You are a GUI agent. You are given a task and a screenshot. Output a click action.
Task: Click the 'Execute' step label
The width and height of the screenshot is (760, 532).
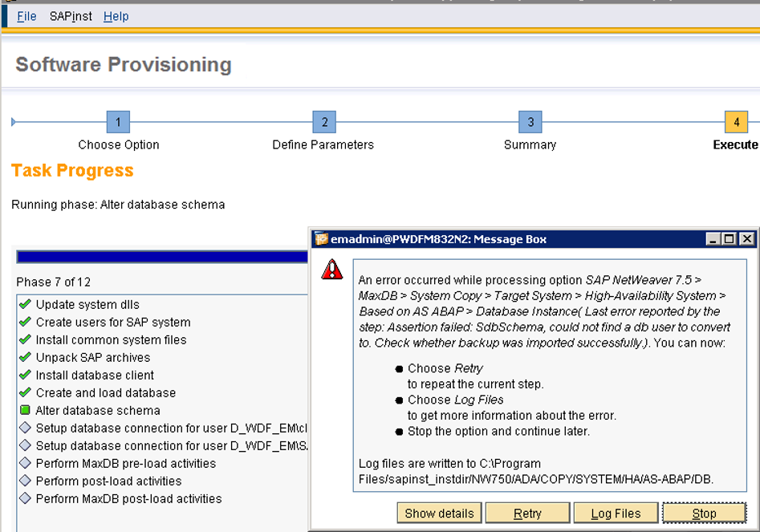[x=735, y=145]
